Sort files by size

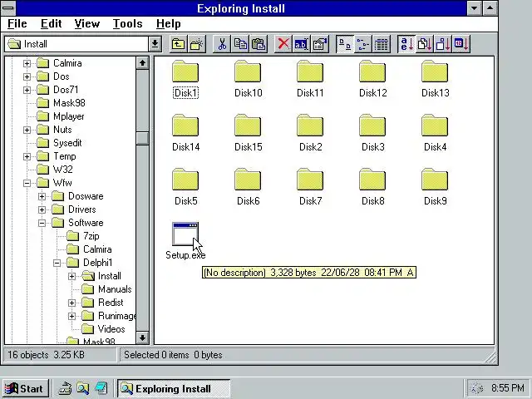point(443,44)
